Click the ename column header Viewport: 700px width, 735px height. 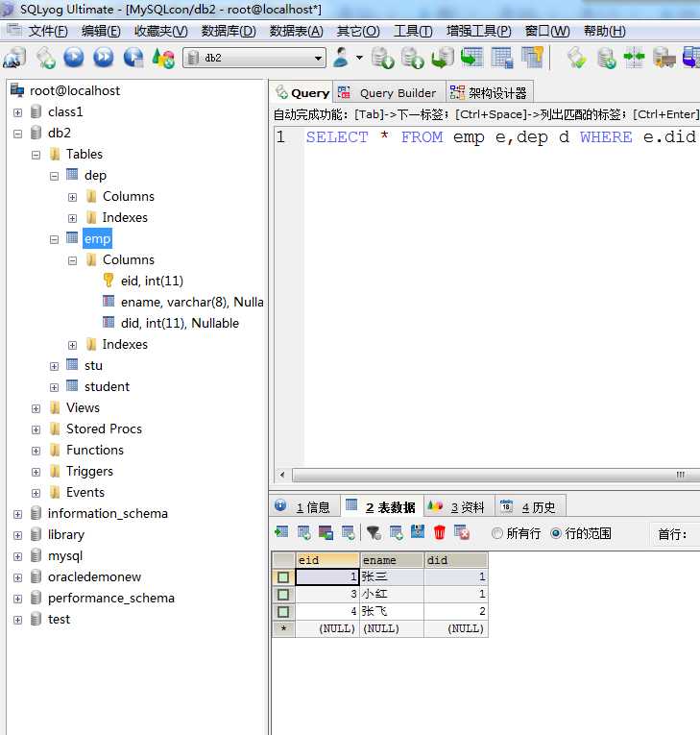(392, 560)
